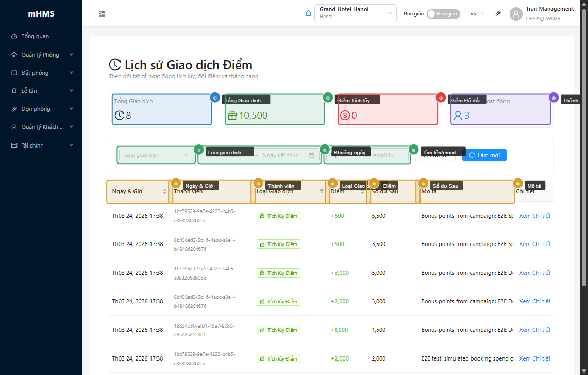This screenshot has width=588, height=375.
Task: Click the vertical page scrollbar
Action: pos(584,144)
